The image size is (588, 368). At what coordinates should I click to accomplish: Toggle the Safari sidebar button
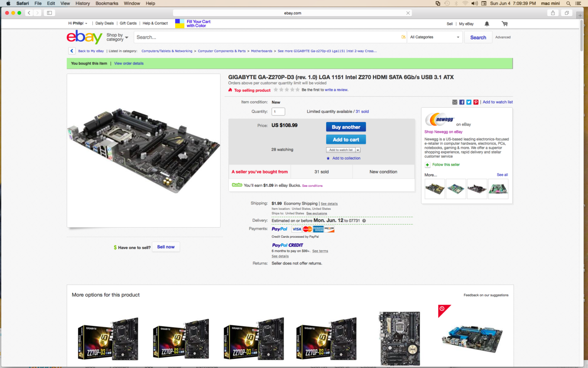pyautogui.click(x=49, y=13)
